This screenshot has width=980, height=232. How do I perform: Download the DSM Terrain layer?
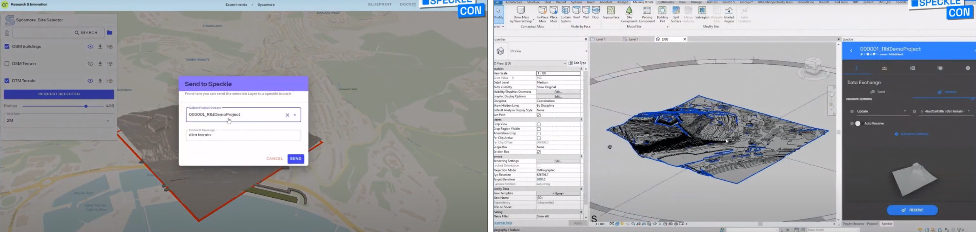coord(100,64)
